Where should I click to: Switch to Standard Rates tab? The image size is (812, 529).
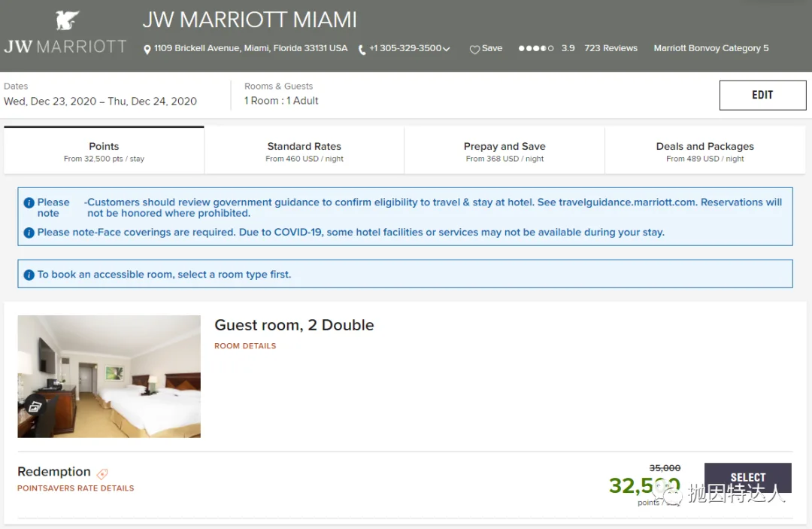click(x=304, y=151)
